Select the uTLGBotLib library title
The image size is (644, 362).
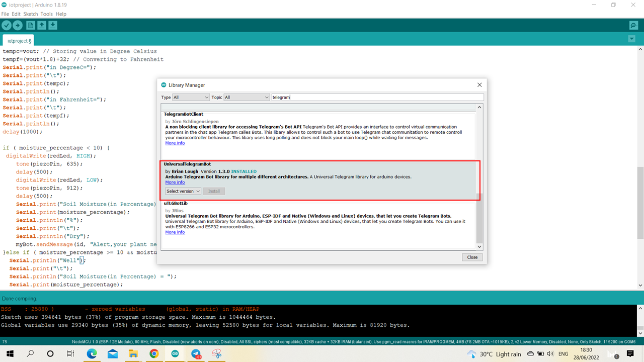[x=176, y=204]
